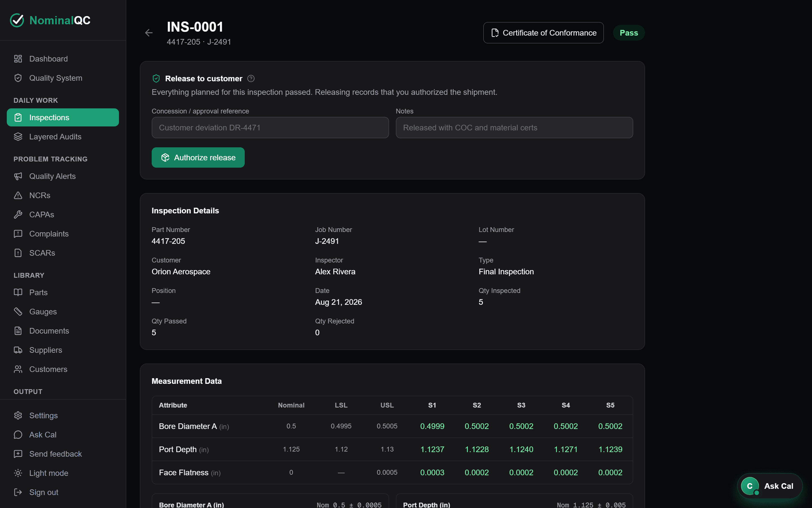Click the Send feedback plus-message icon
Viewport: 812px width, 508px height.
(18, 454)
